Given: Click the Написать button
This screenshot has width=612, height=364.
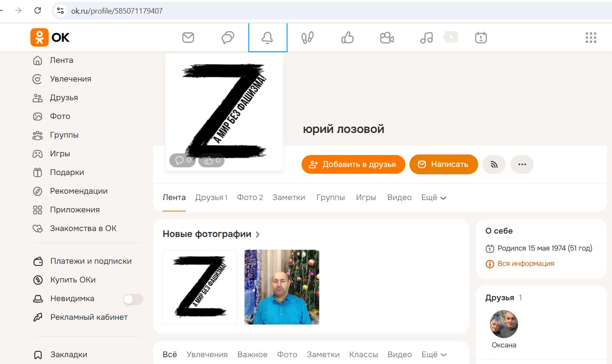Looking at the screenshot, I should [x=444, y=164].
